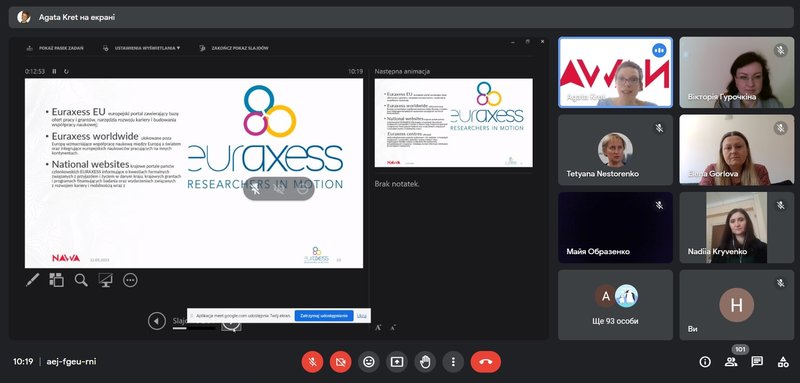The width and height of the screenshot is (800, 383).
Task: Click the Brak notatek notes area
Action: pyautogui.click(x=397, y=184)
